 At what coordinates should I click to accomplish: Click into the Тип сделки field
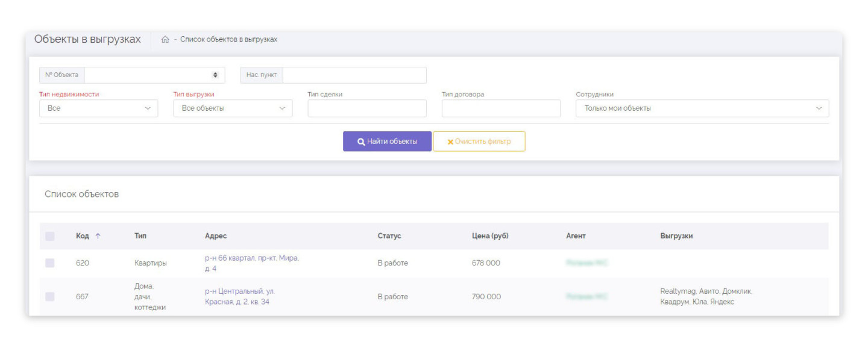(x=366, y=108)
